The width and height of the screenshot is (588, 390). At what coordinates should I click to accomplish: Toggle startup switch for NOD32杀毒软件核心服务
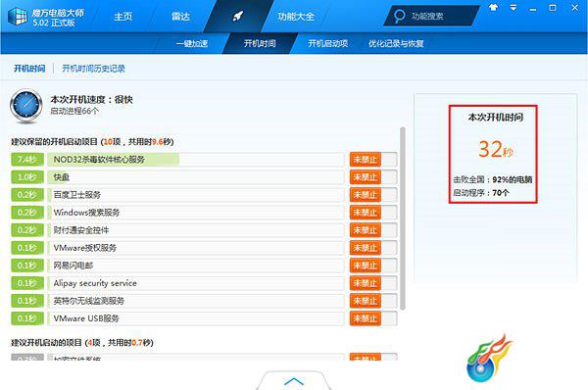tap(373, 160)
